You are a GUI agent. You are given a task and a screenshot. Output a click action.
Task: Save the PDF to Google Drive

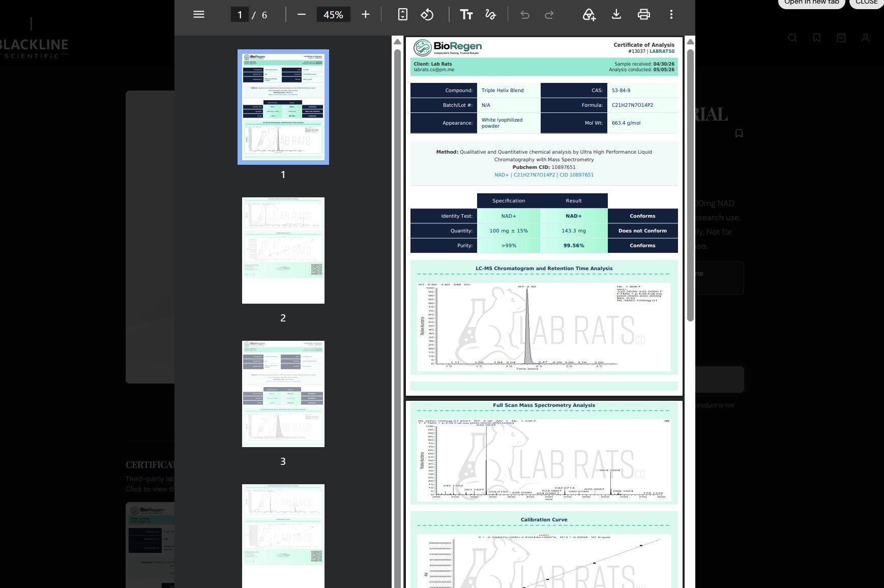point(589,15)
